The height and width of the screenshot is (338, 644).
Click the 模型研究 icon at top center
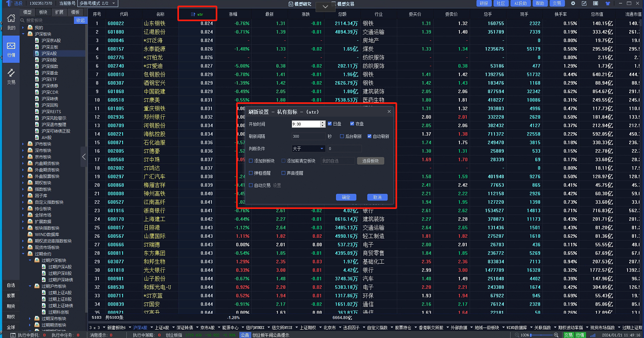coord(291,4)
